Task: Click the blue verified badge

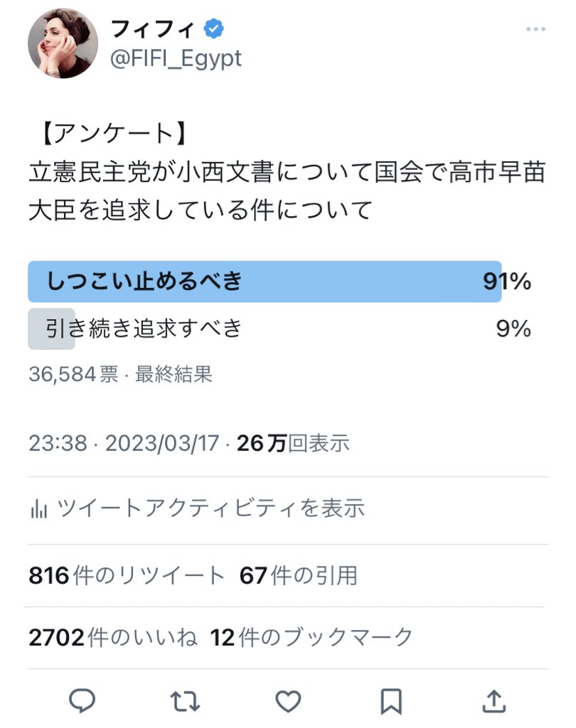Action: 213,28
